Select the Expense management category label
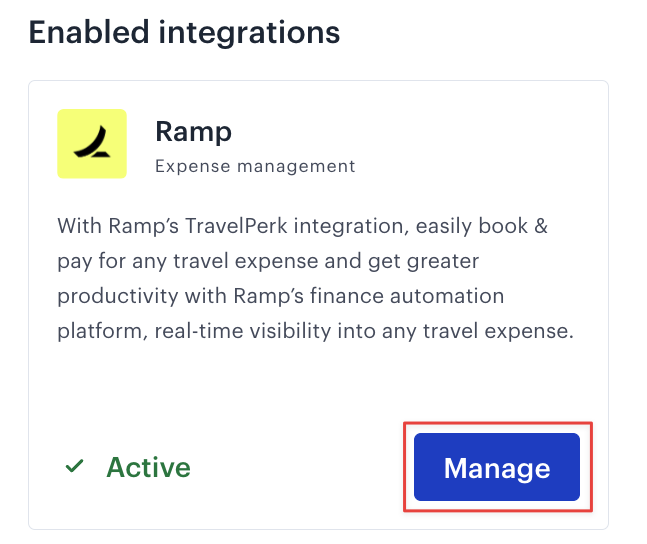The image size is (647, 544). [255, 166]
